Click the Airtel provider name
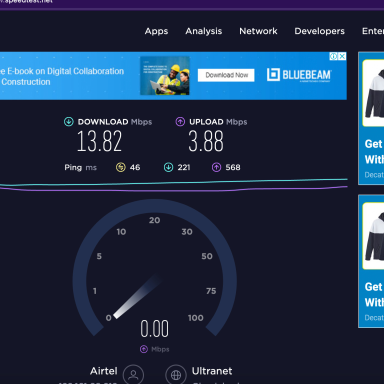 coord(104,371)
